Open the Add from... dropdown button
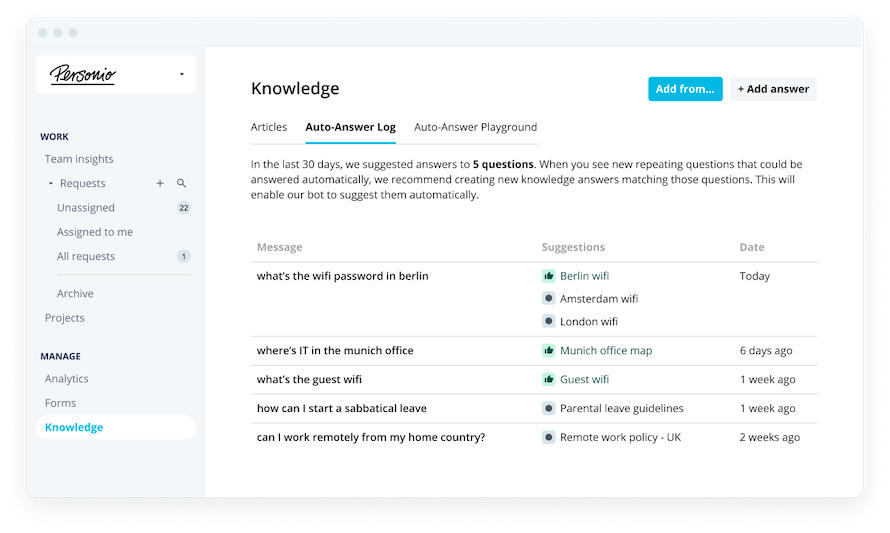The image size is (890, 533). coord(685,89)
